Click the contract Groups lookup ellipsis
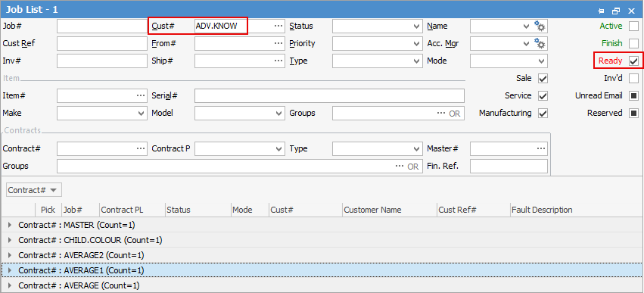The height and width of the screenshot is (293, 644). [x=400, y=166]
